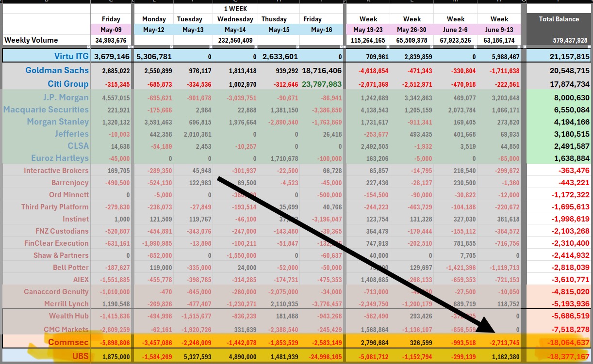593x364 pixels.
Task: Click the May 26-30 week header
Action: [x=412, y=30]
